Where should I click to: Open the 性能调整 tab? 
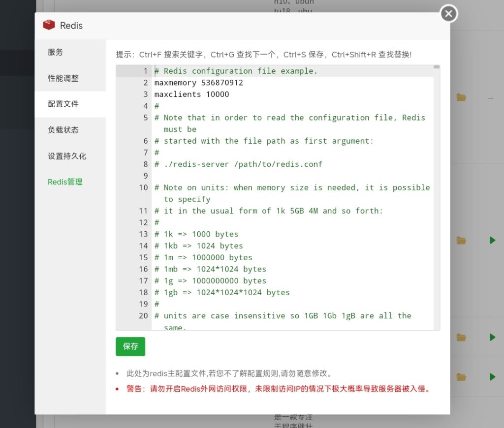62,78
